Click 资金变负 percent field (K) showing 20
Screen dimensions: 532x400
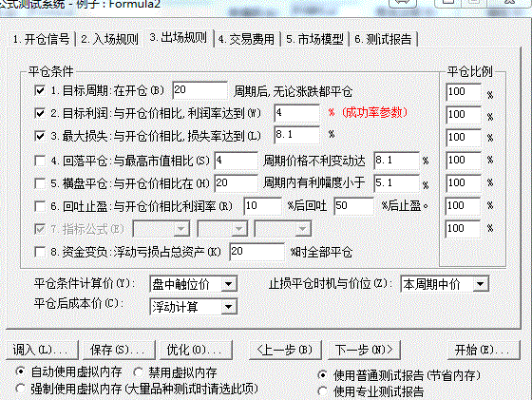coord(256,252)
